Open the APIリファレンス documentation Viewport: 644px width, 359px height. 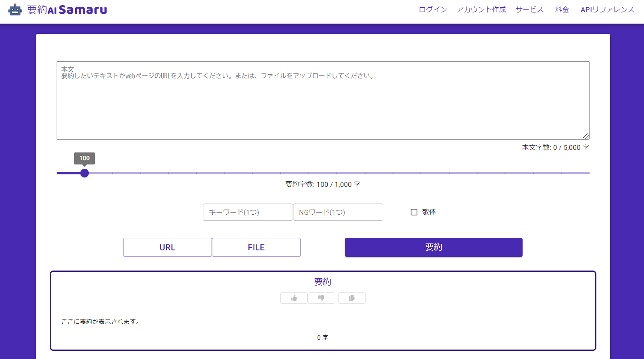607,9
